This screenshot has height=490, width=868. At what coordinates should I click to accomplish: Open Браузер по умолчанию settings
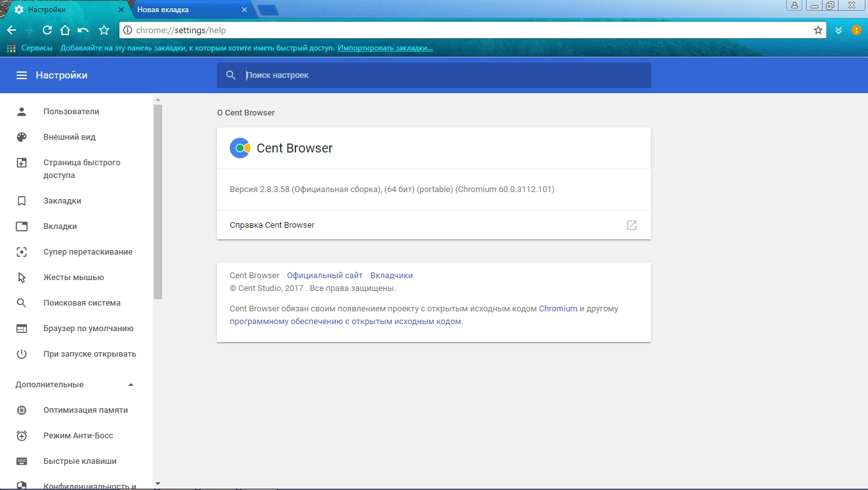point(89,329)
